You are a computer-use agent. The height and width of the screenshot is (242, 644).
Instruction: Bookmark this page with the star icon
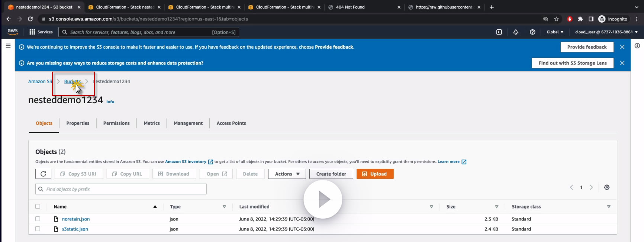coord(556,19)
